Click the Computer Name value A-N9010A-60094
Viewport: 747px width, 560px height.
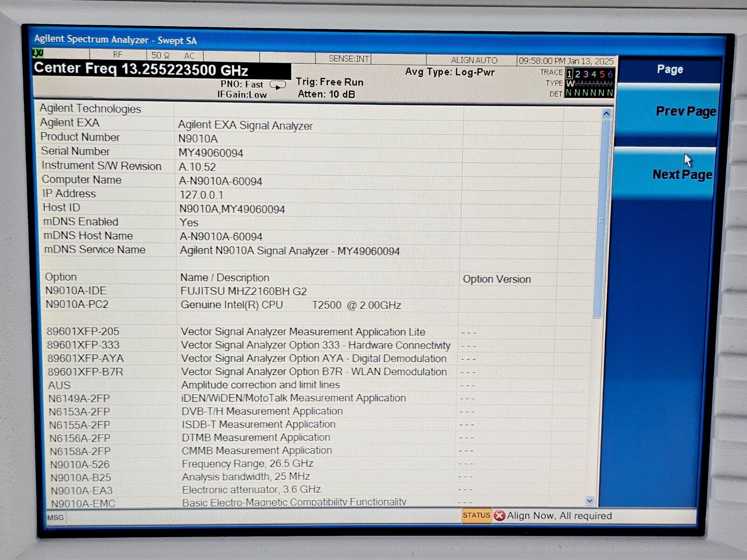click(x=221, y=181)
